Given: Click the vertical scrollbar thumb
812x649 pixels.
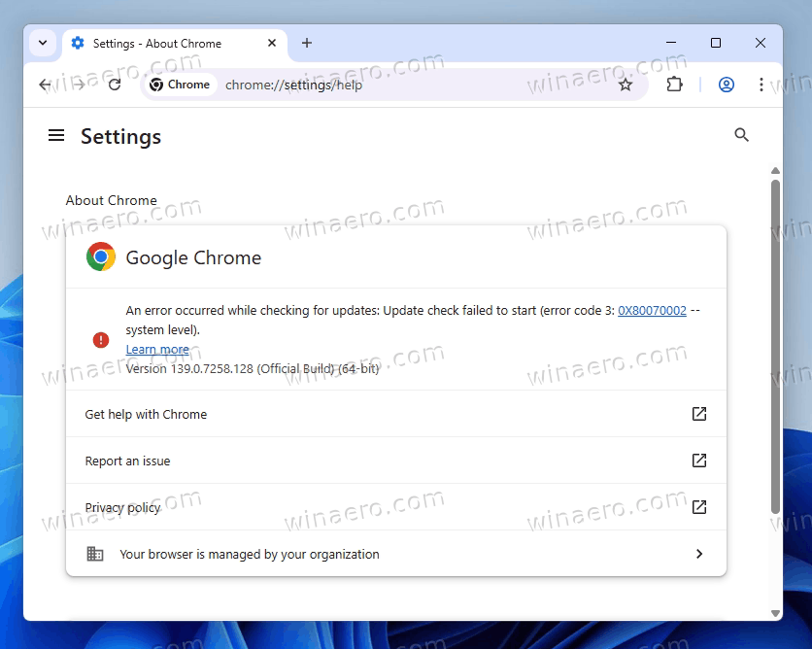Looking at the screenshot, I should (x=775, y=347).
